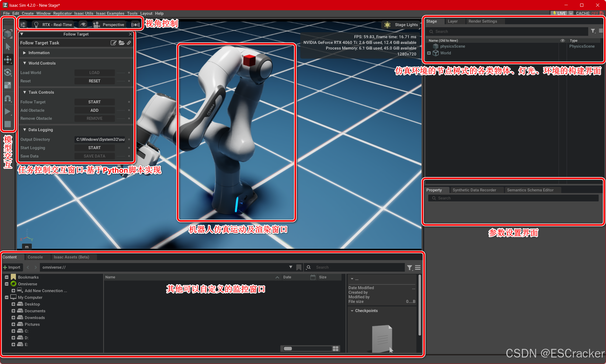Open the source script edit icon
606x364 pixels.
pos(114,43)
